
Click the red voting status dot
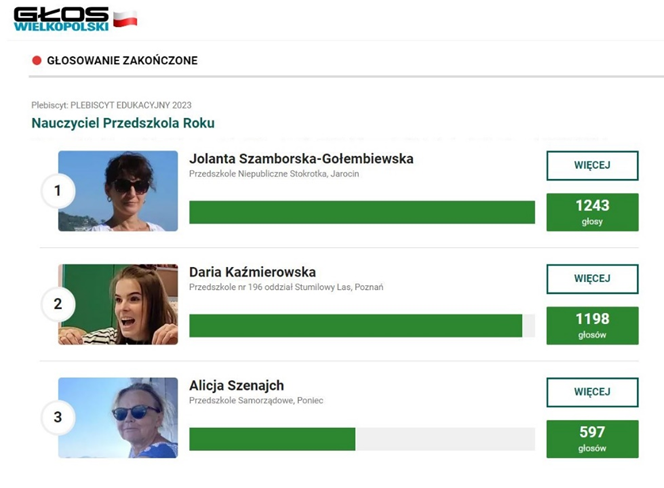(x=37, y=61)
